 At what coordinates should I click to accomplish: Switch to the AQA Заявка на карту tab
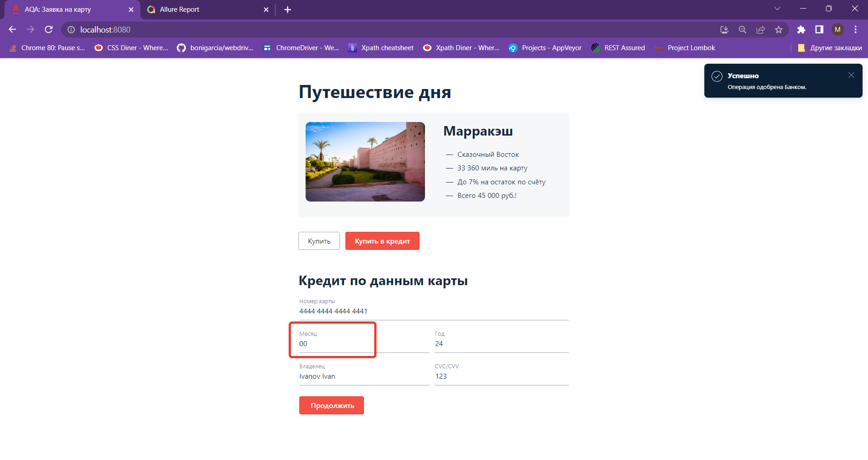click(x=57, y=9)
